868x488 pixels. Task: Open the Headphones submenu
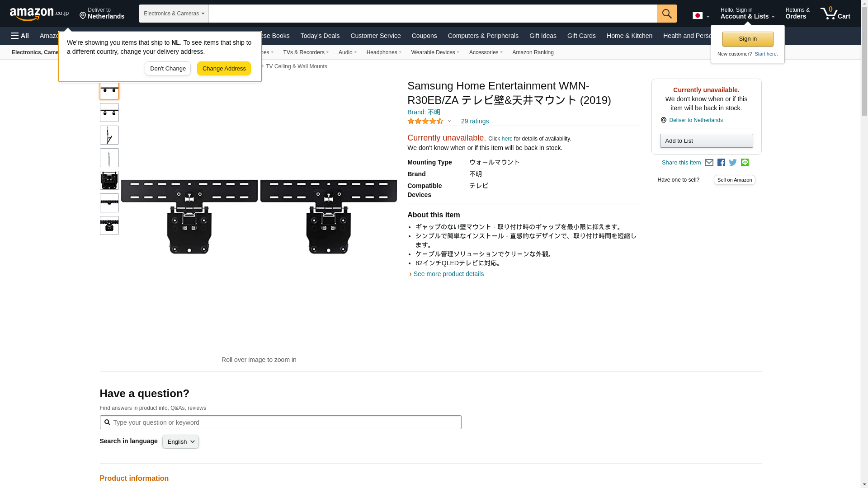383,52
